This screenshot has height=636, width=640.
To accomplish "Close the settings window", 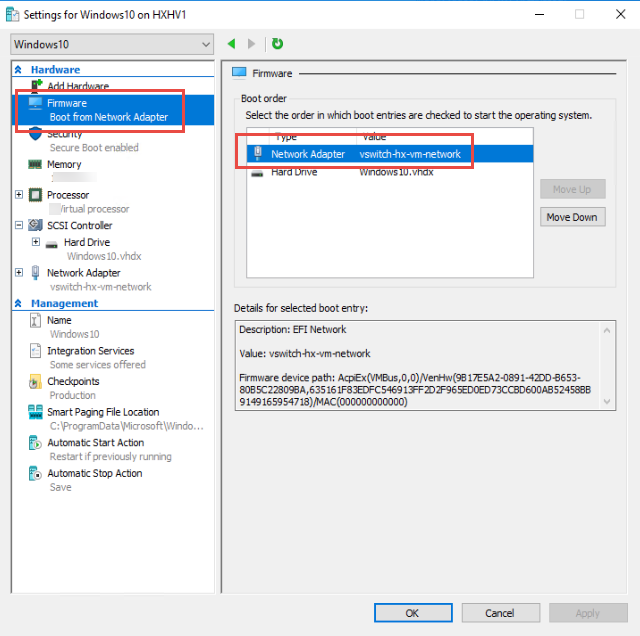I will click(x=620, y=14).
